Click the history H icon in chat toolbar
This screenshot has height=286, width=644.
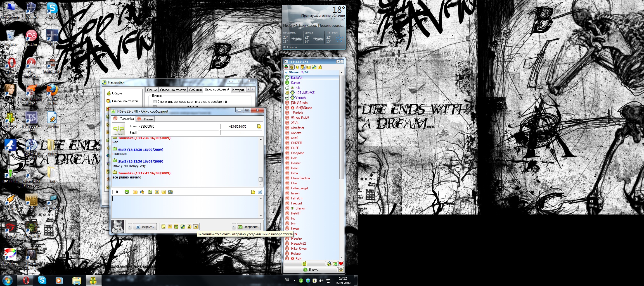pyautogui.click(x=164, y=192)
